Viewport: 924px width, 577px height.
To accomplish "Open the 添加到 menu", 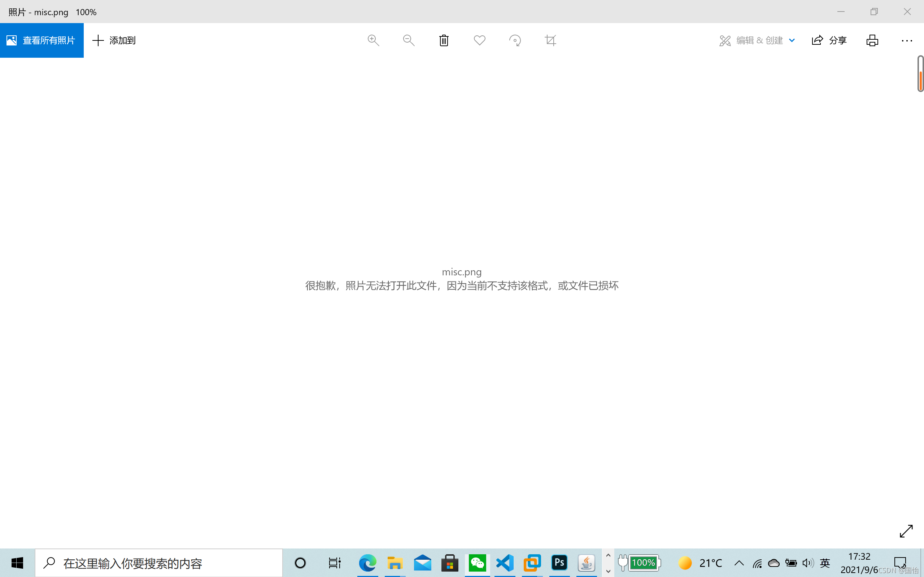I will 114,40.
